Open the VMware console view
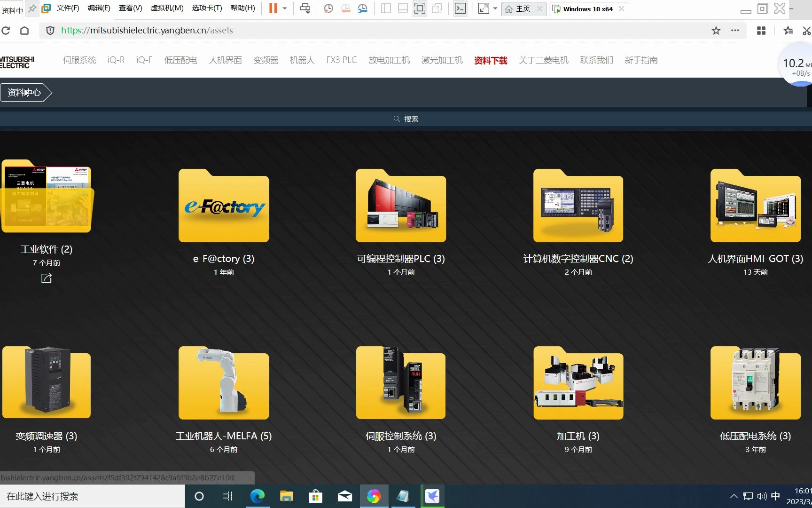The image size is (812, 508). point(460,8)
